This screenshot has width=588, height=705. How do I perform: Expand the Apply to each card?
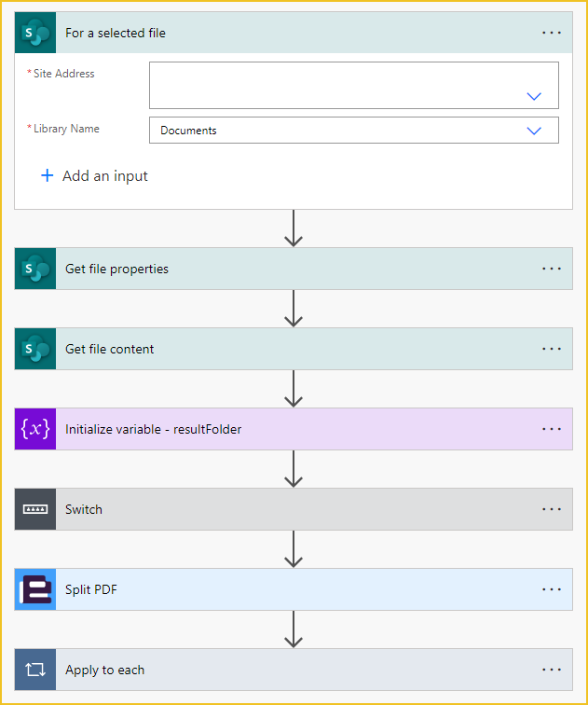point(294,670)
